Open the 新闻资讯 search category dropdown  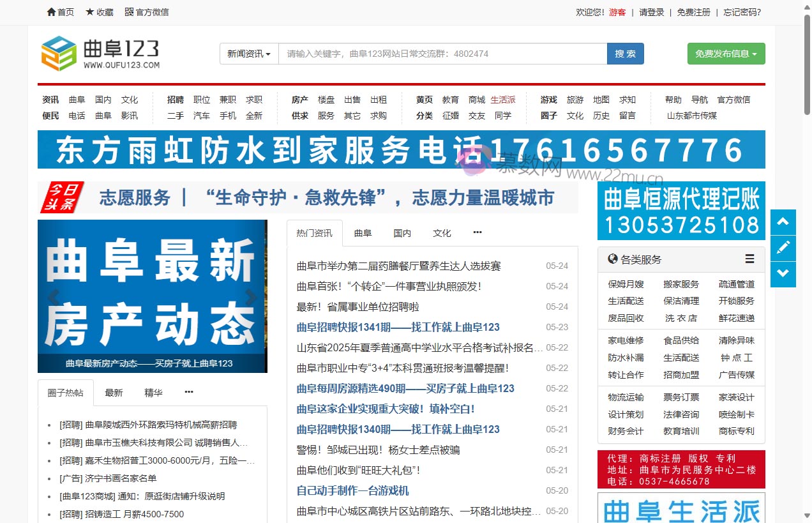tap(249, 54)
